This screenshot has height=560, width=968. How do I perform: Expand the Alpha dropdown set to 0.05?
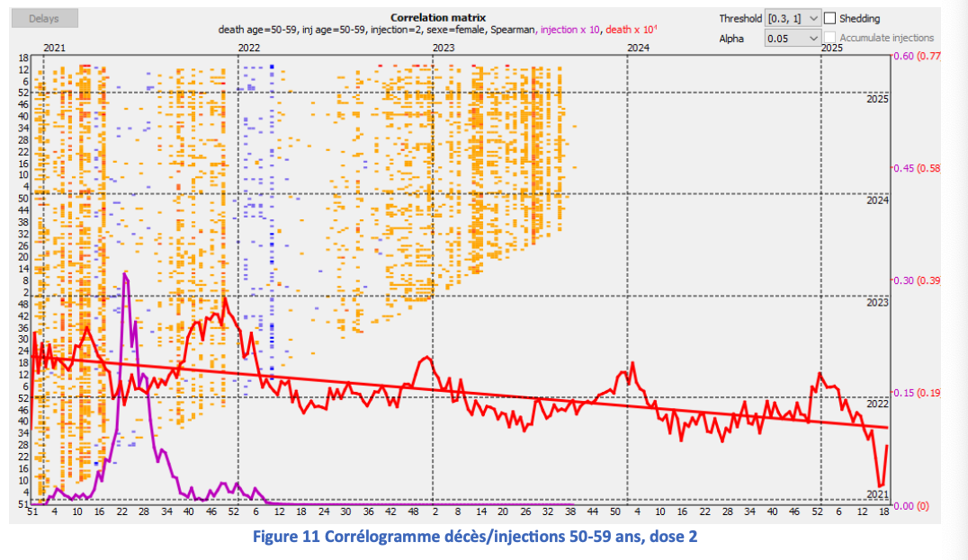click(x=793, y=39)
